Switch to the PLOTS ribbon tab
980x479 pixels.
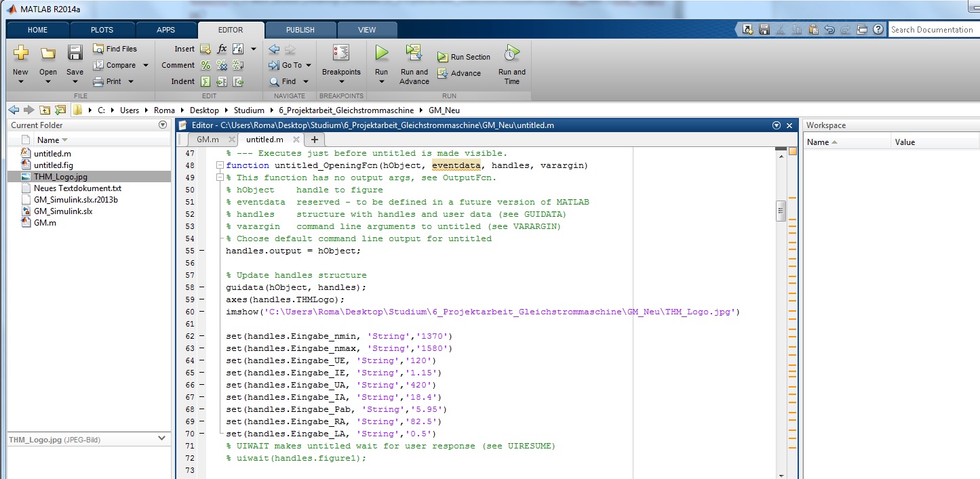pos(102,30)
